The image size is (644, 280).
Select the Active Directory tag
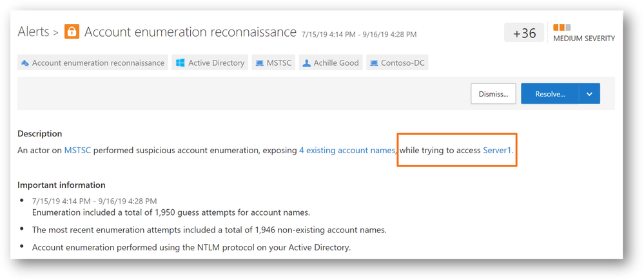coord(216,63)
